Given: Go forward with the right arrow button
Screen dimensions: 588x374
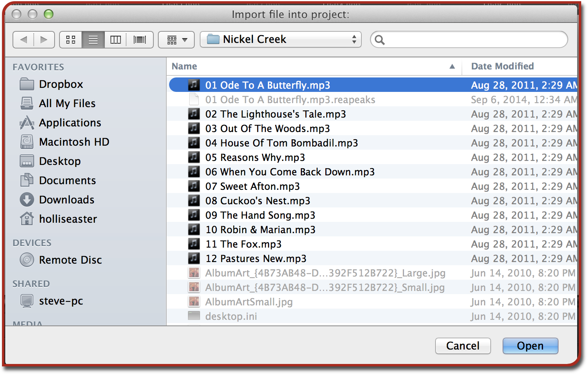Looking at the screenshot, I should pyautogui.click(x=44, y=40).
